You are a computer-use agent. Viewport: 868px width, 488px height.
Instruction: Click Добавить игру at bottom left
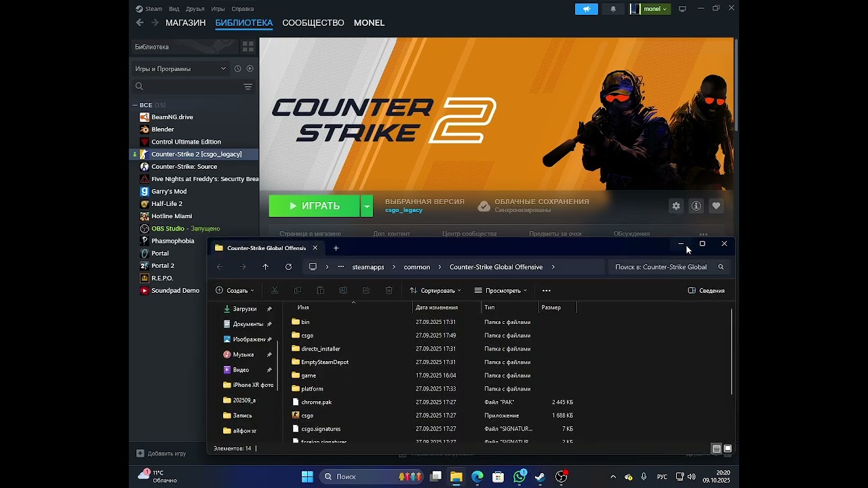tap(161, 453)
